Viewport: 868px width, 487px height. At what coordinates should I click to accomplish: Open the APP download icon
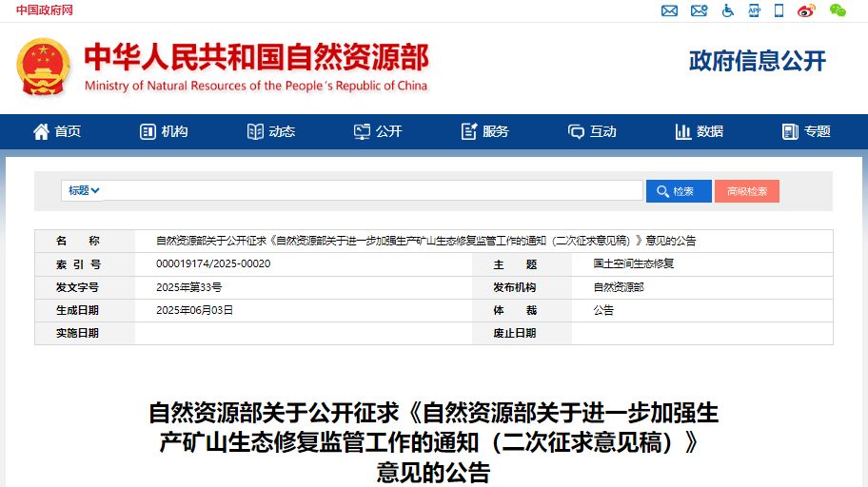[754, 10]
